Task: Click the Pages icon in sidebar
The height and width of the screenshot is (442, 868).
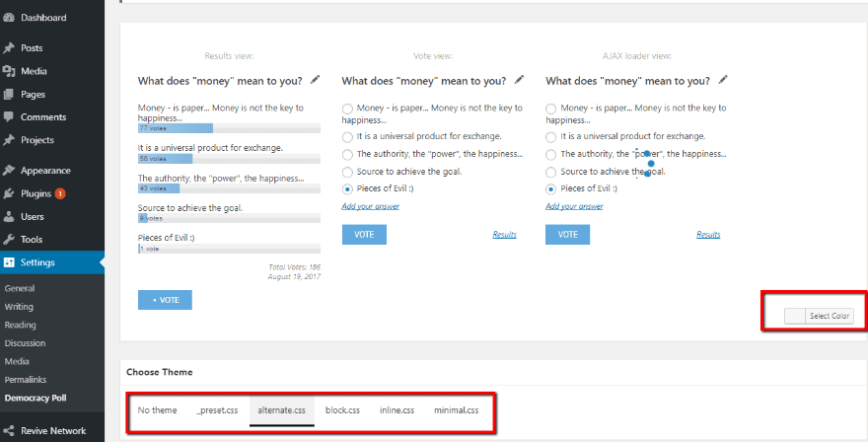Action: (8, 94)
